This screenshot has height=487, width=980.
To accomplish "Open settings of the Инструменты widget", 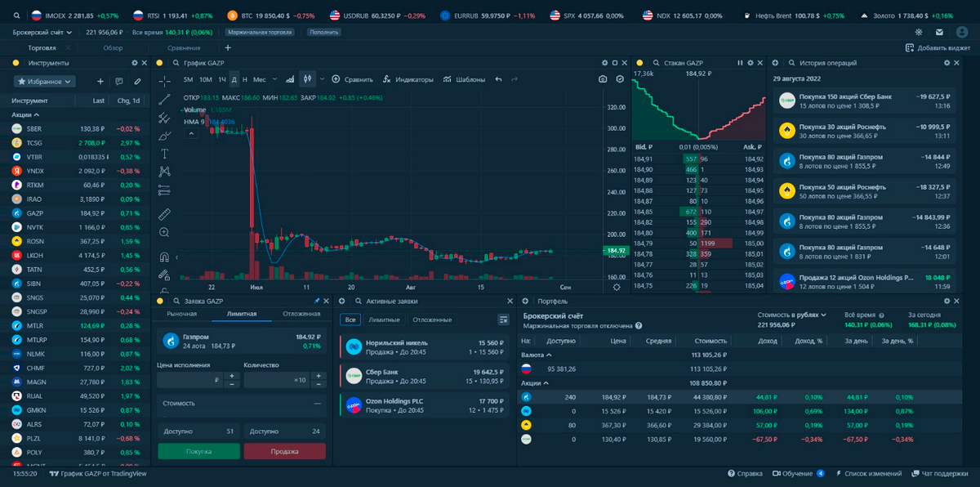I will pyautogui.click(x=135, y=63).
